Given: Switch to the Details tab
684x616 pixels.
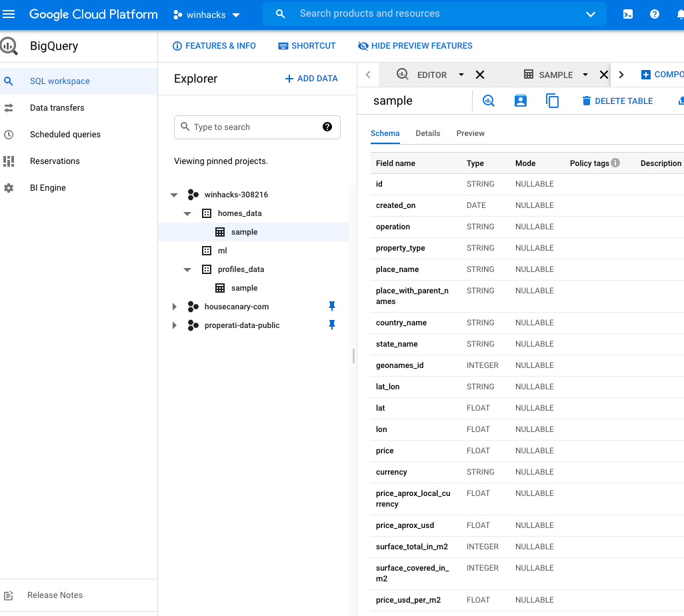Looking at the screenshot, I should [x=427, y=133].
